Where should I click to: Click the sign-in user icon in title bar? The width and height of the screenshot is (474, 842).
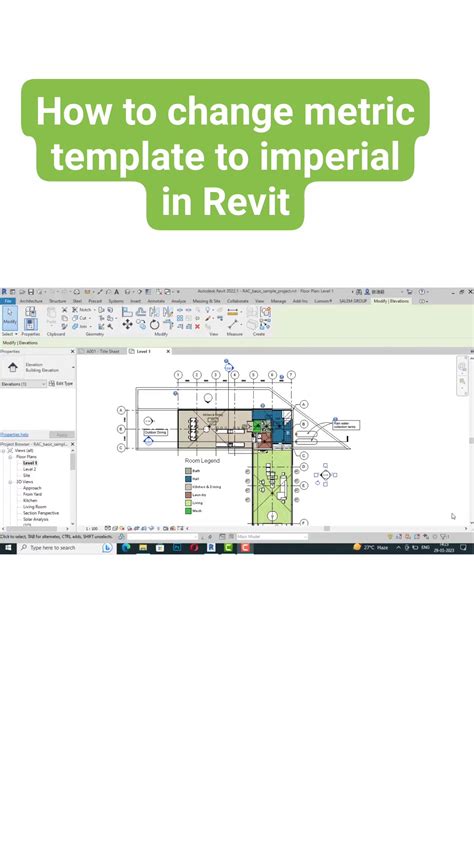tap(367, 292)
